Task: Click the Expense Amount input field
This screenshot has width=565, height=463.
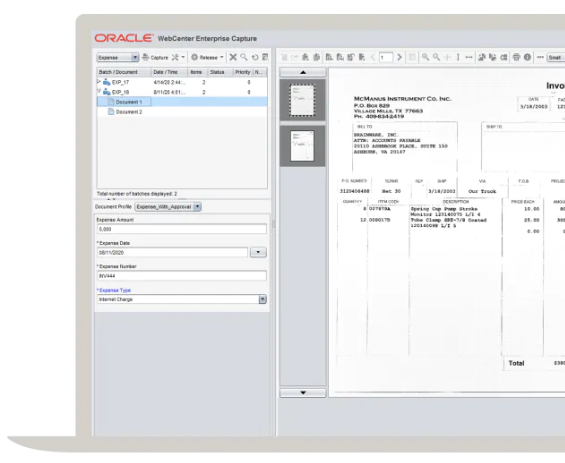Action: pos(182,229)
